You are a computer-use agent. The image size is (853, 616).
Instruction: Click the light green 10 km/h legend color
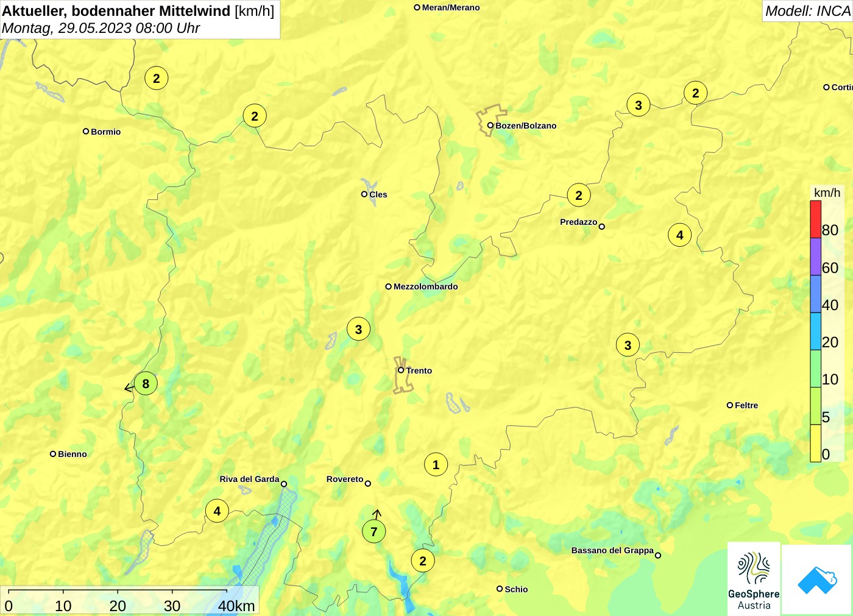[815, 369]
